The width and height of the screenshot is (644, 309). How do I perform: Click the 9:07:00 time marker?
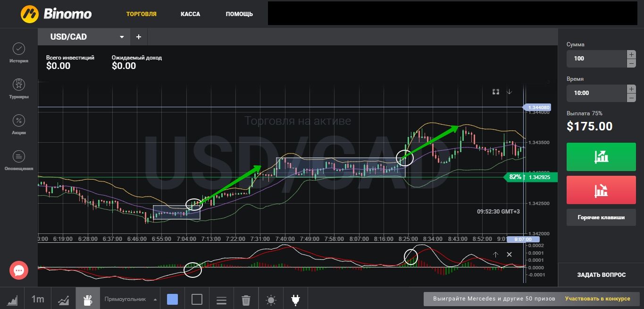pyautogui.click(x=523, y=240)
